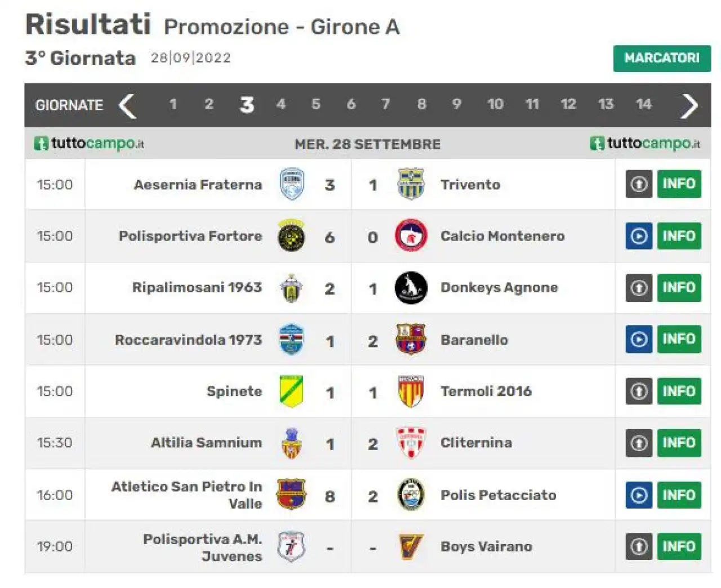This screenshot has width=721, height=588.
Task: Open INFO for Atletico San Pietro match
Action: pos(679,495)
